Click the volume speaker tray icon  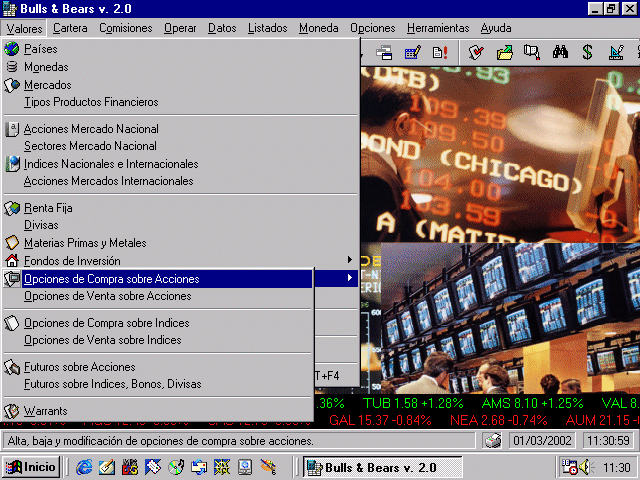[x=586, y=467]
